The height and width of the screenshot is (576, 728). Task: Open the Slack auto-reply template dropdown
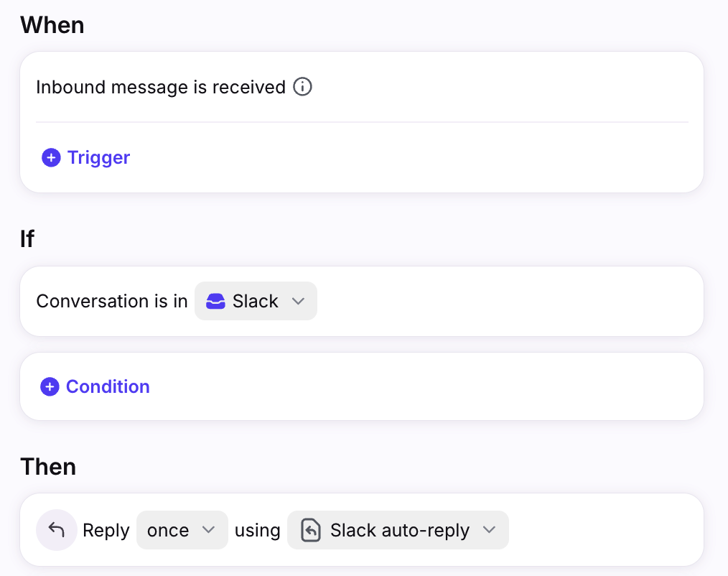(398, 530)
